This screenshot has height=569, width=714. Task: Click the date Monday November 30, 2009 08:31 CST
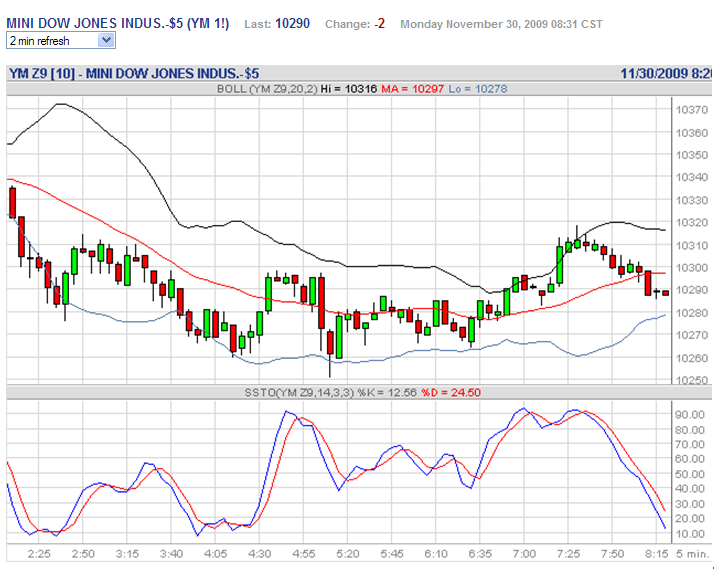[x=501, y=24]
